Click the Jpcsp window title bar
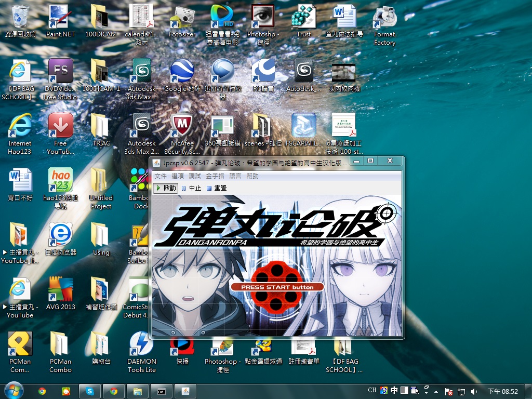This screenshot has height=399, width=532. click(x=251, y=163)
